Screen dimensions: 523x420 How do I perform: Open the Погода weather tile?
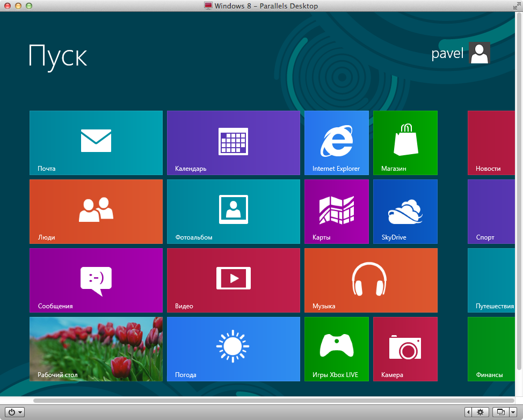click(234, 349)
